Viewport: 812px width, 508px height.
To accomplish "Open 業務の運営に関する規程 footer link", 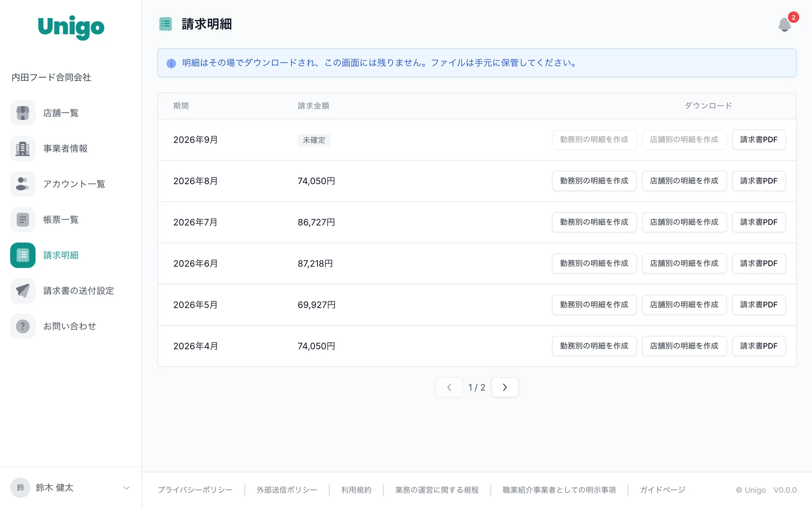I will 437,490.
